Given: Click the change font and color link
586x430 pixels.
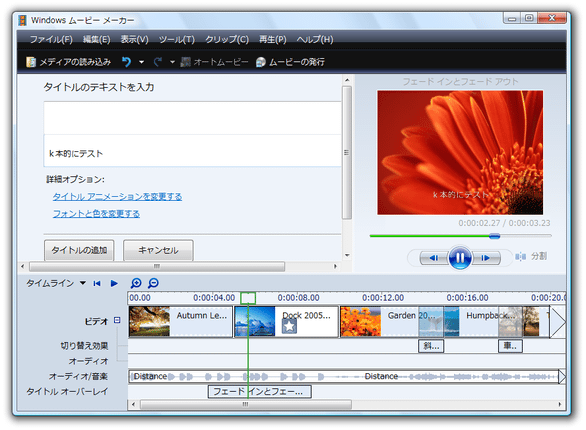Looking at the screenshot, I should tap(96, 214).
